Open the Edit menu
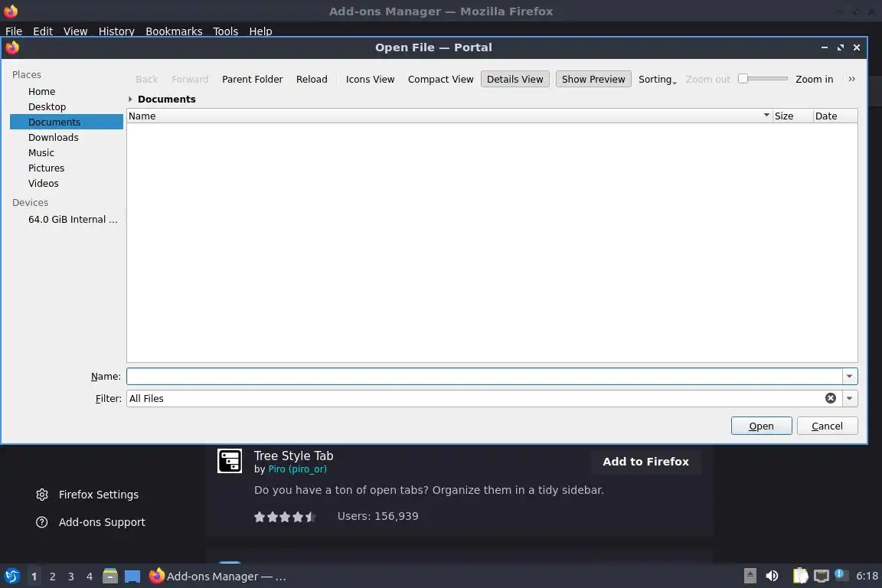Screen dimensions: 882x588 (43, 31)
